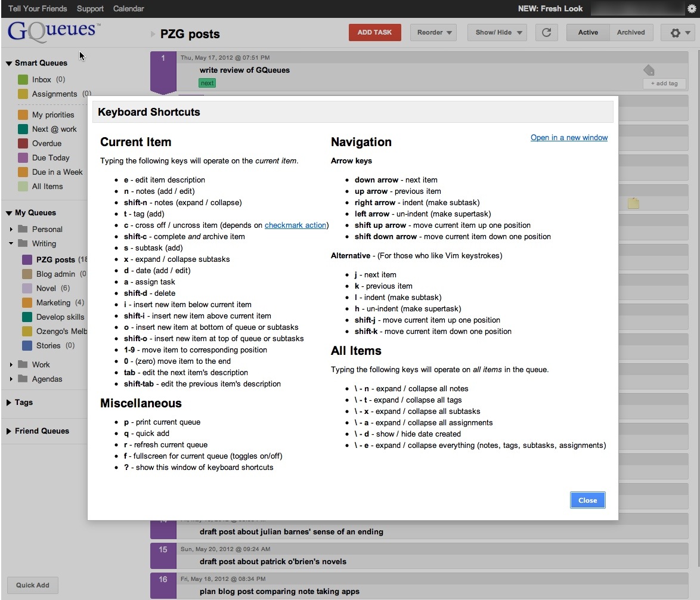Screen dimensions: 700x600
Task: Collapse the Smart Queues section
Action: click(9, 63)
